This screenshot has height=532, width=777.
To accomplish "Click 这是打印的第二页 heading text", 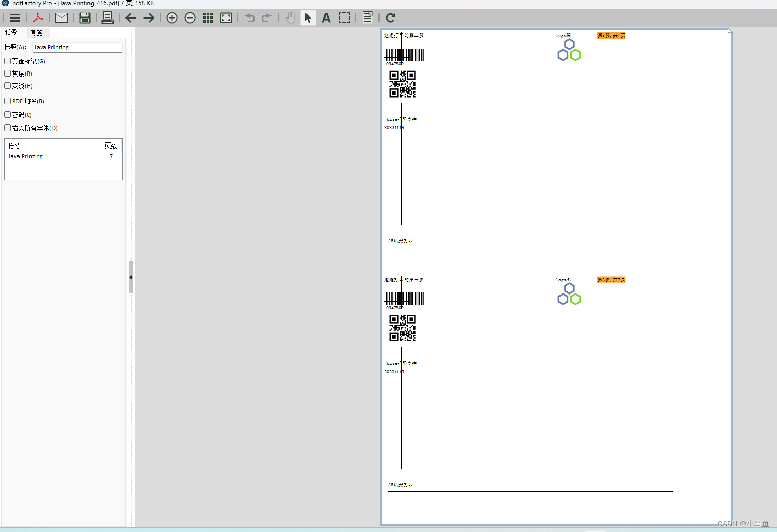I will (404, 35).
